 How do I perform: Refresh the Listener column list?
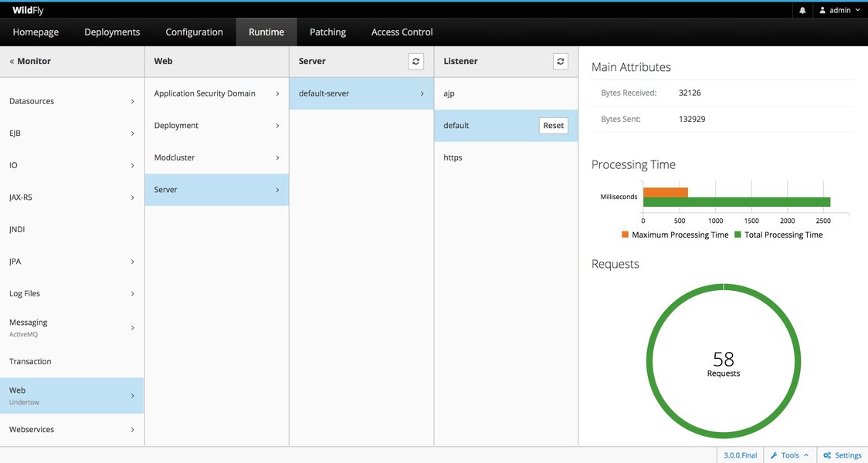point(560,61)
